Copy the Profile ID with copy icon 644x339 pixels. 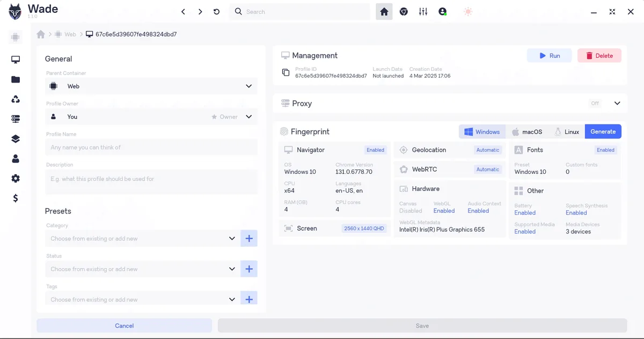tap(286, 72)
